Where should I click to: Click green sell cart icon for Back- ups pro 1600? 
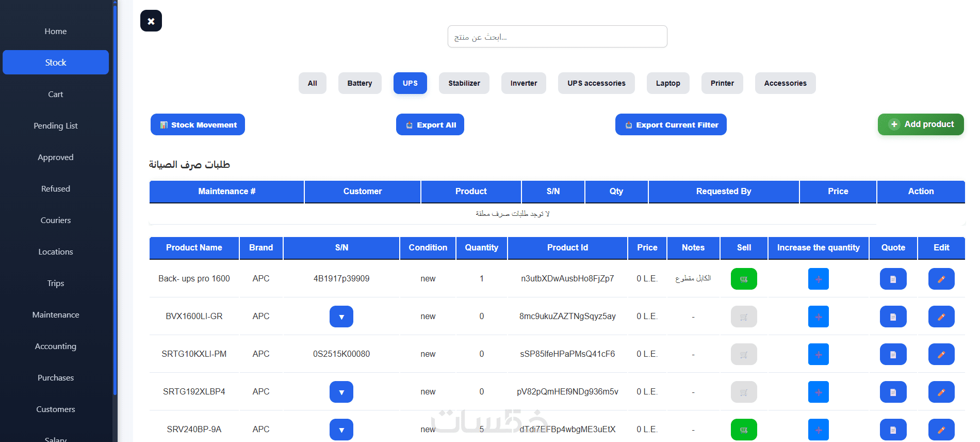pyautogui.click(x=744, y=279)
